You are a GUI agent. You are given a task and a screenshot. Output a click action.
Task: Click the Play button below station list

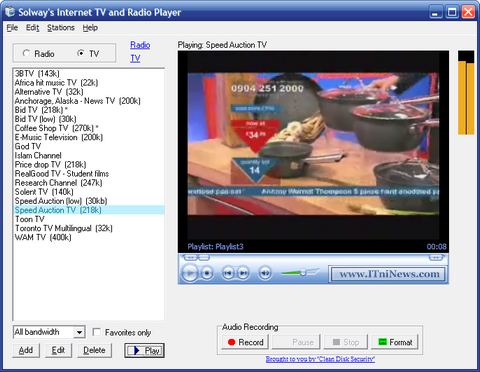coord(144,350)
